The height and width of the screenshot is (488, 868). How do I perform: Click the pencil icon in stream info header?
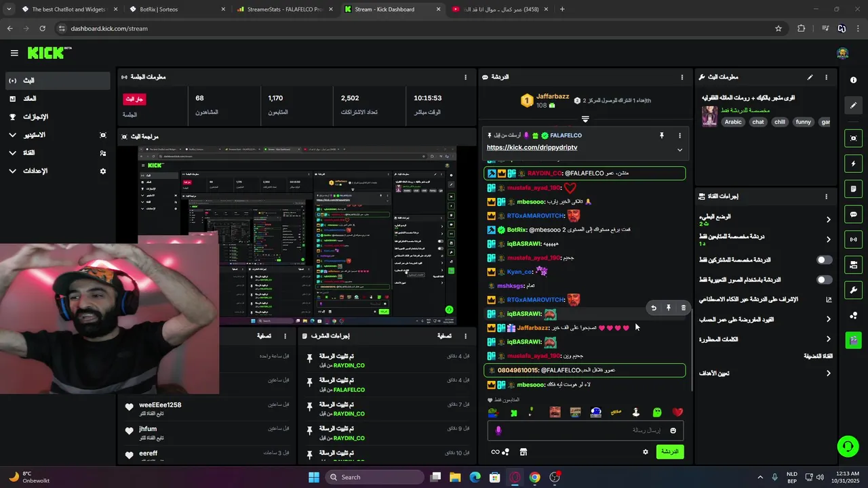(810, 77)
